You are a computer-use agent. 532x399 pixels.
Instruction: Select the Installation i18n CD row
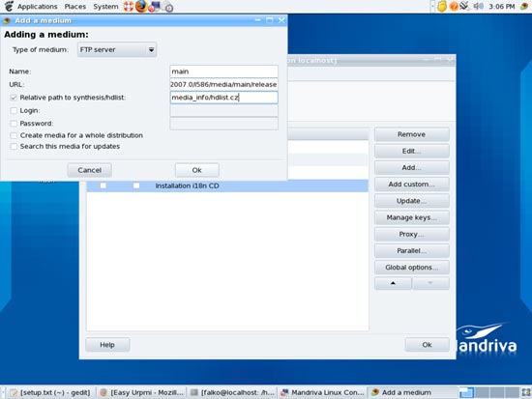(x=227, y=185)
